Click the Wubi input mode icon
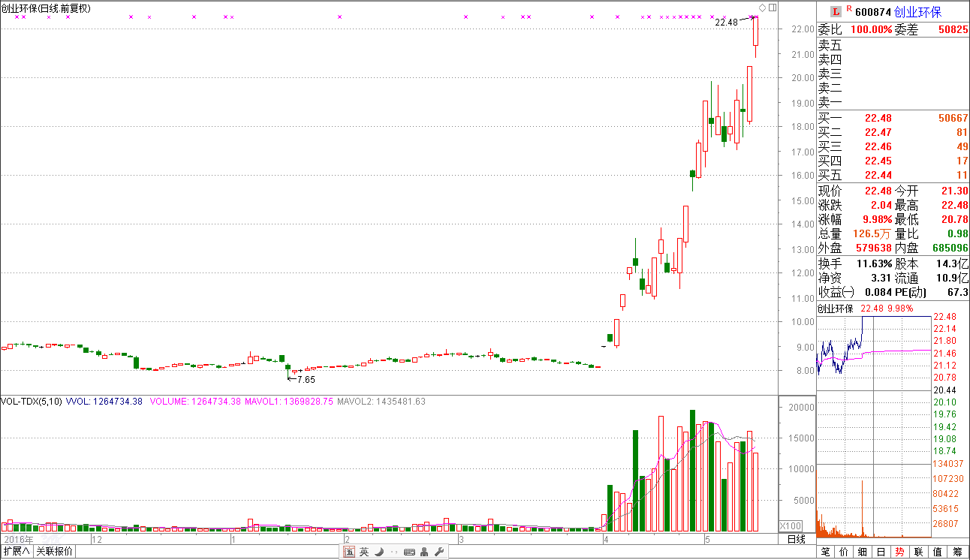Screen dimensions: 970x560 click(349, 552)
